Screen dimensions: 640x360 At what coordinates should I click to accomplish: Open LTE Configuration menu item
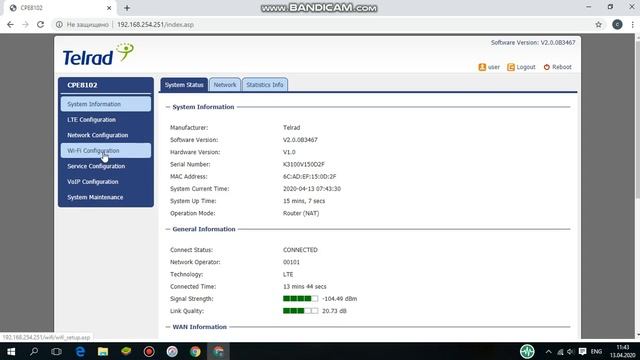(x=106, y=120)
